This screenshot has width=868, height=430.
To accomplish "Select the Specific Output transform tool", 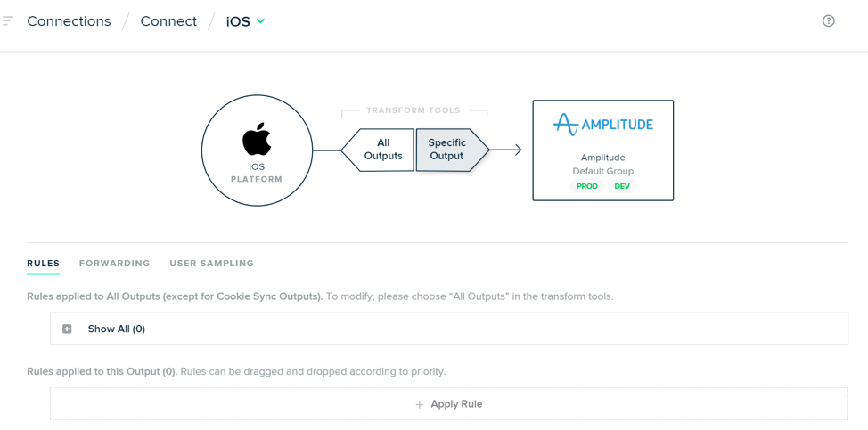I will pos(452,150).
